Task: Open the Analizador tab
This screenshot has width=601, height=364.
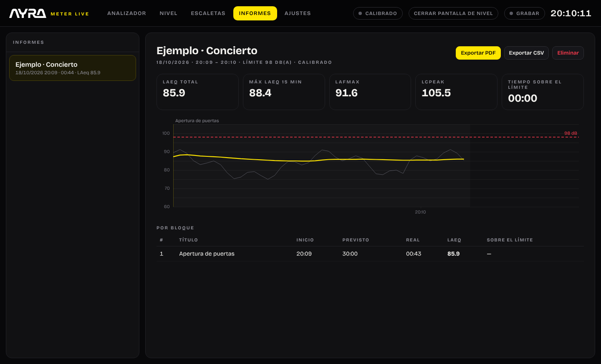Action: pos(126,13)
